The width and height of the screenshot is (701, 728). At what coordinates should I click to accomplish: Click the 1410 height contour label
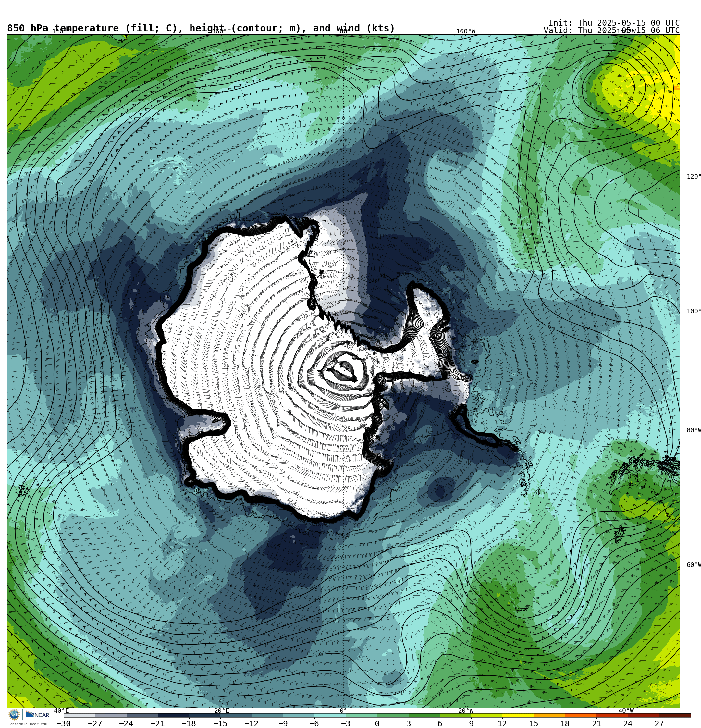[x=616, y=607]
